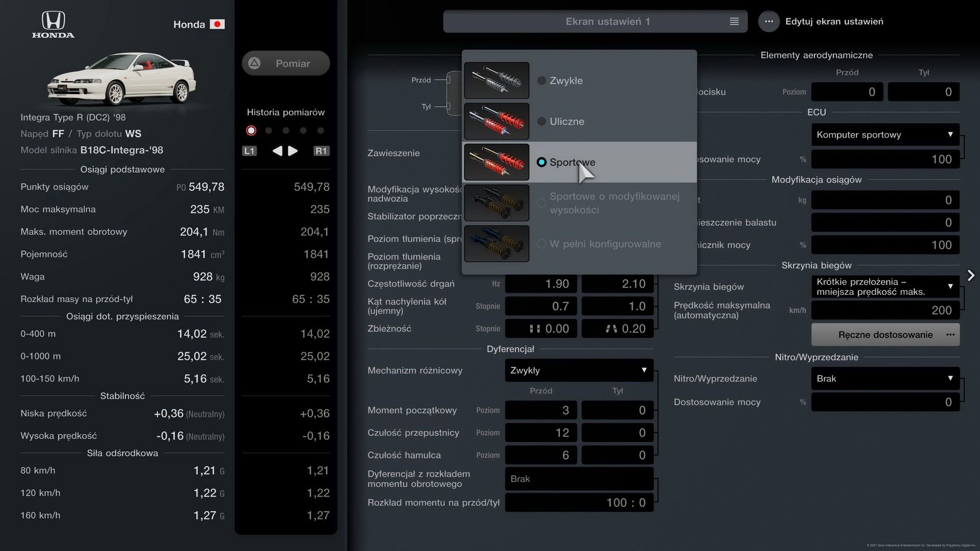Click the fully customizable suspension thumbnail

coord(497,244)
